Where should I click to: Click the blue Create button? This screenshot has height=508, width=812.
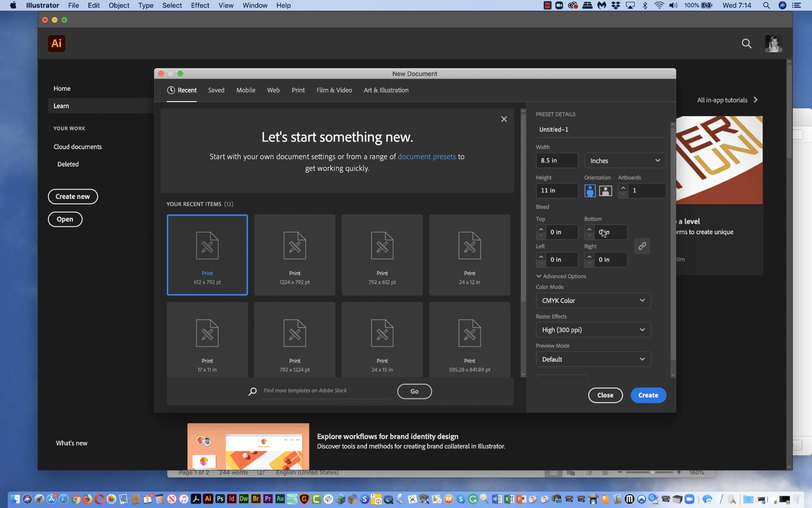point(648,395)
